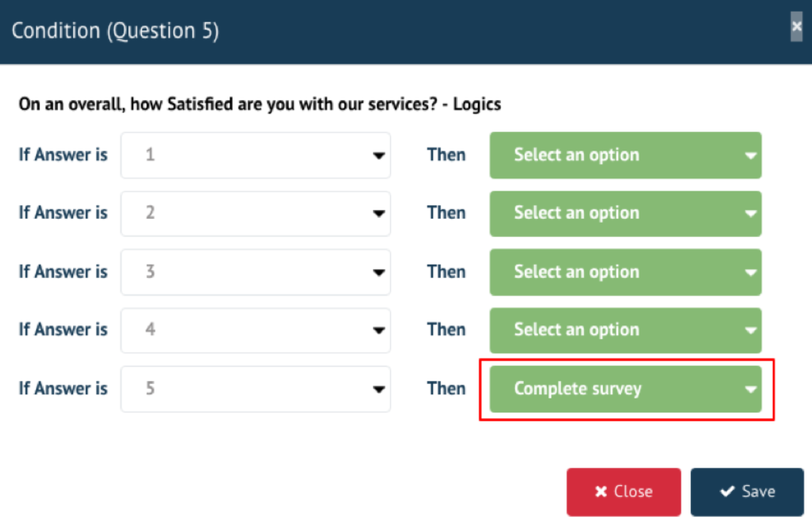Open the answer 5 dropdown
This screenshot has width=812, height=519.
tap(255, 389)
